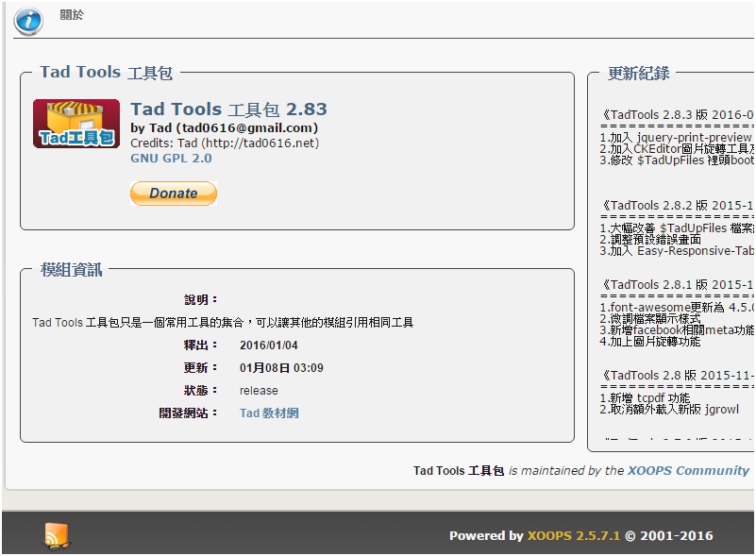Click the Donate button

tap(174, 194)
